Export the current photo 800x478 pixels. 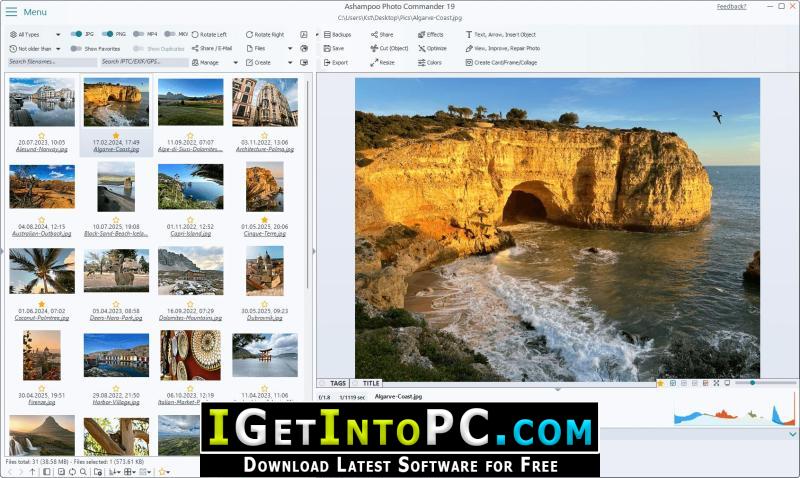click(336, 62)
